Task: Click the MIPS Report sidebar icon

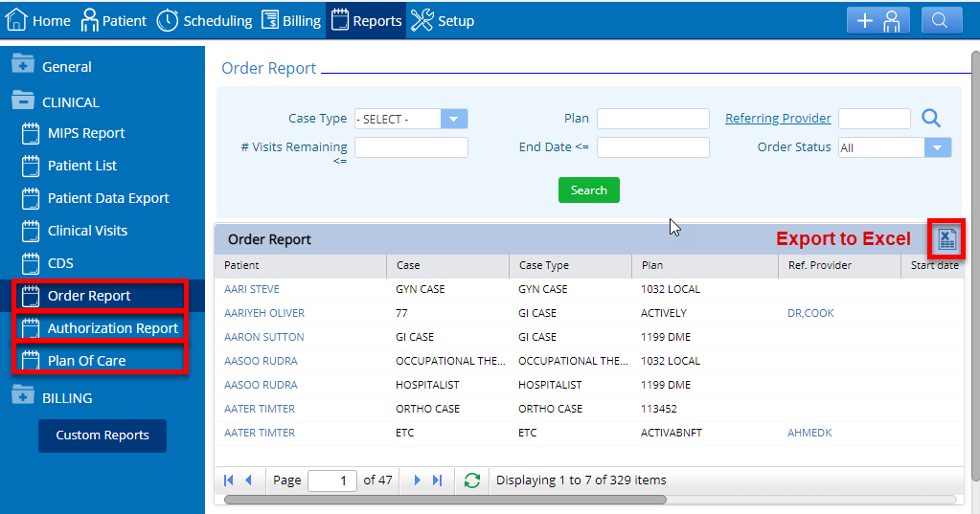Action: click(31, 133)
